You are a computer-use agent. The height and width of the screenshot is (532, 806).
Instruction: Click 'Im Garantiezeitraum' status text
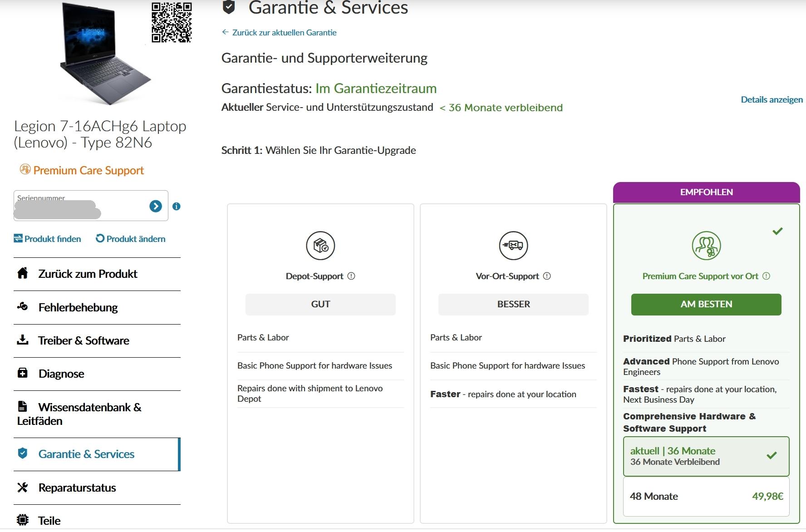pyautogui.click(x=376, y=89)
